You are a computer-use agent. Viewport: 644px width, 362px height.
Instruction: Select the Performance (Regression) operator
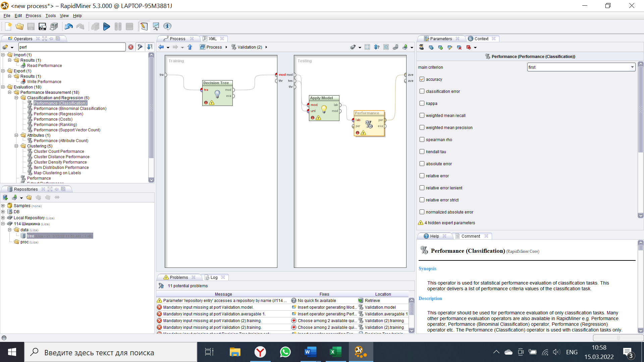point(58,114)
